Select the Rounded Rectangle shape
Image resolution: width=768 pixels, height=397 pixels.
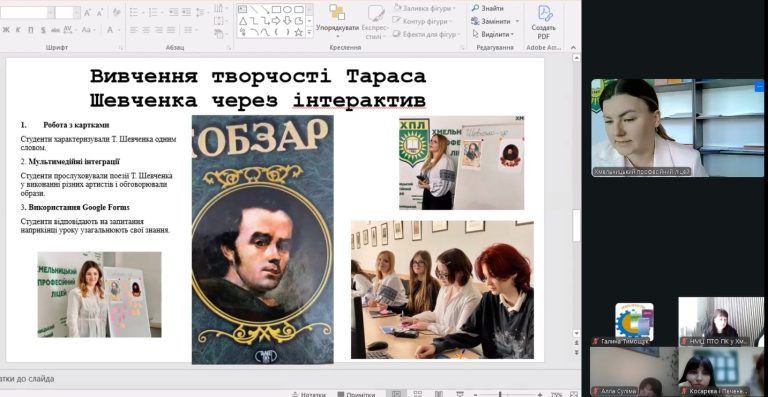(298, 9)
